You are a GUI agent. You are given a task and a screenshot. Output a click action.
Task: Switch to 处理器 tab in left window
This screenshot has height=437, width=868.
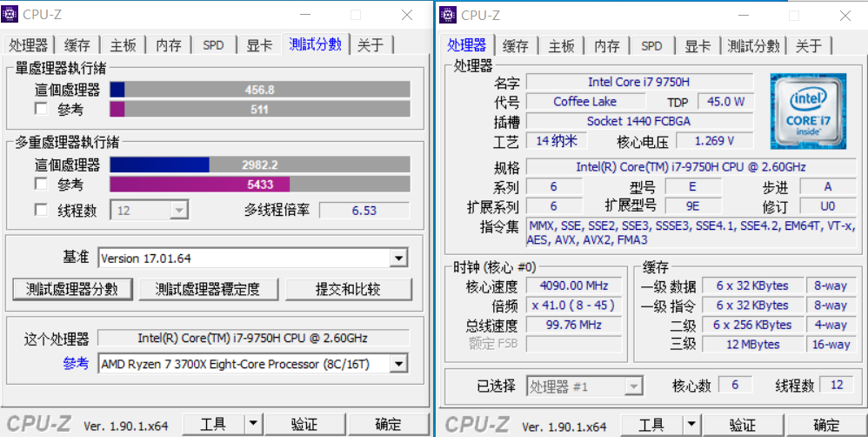28,45
